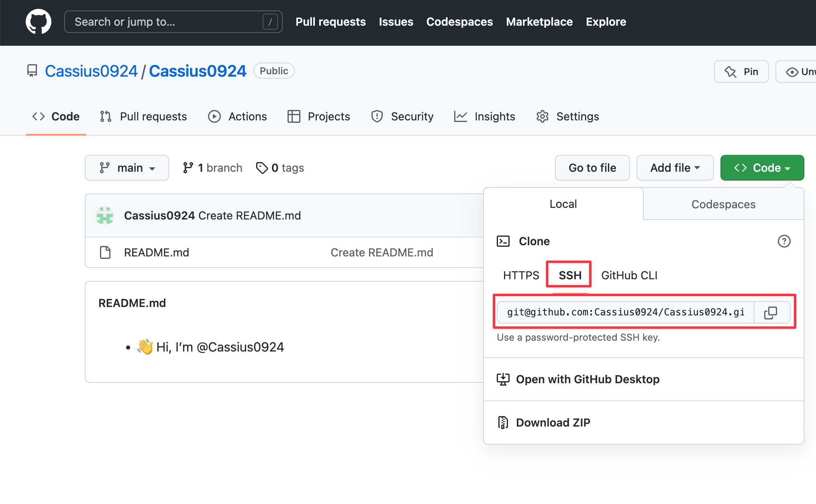Screen dimensions: 816x504
Task: Choose HTTPS clone method
Action: click(x=521, y=275)
